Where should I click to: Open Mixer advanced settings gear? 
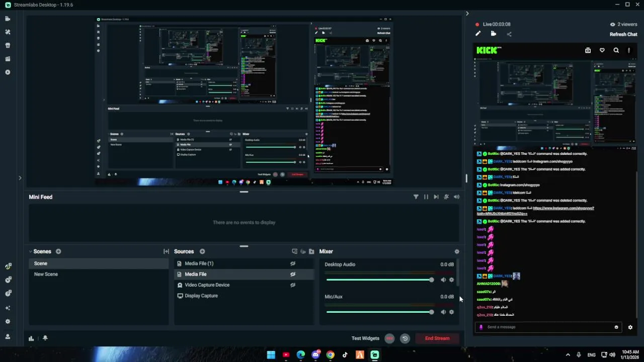[x=457, y=251]
